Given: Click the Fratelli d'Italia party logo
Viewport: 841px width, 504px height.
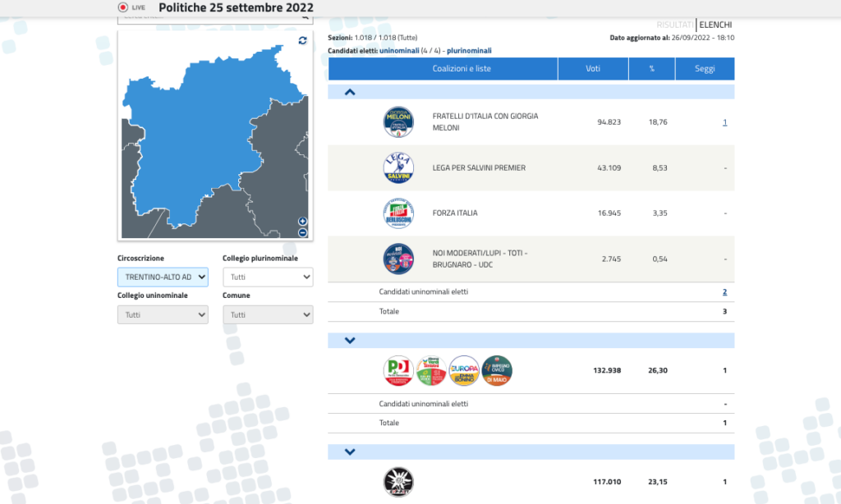Looking at the screenshot, I should coord(398,121).
